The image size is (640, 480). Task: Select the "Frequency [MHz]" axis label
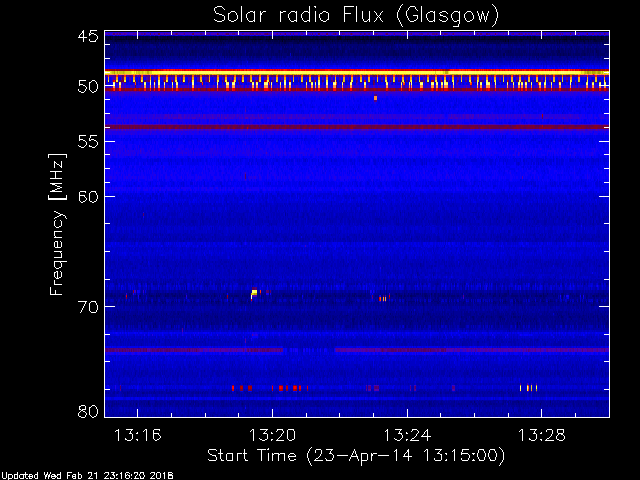click(x=57, y=224)
